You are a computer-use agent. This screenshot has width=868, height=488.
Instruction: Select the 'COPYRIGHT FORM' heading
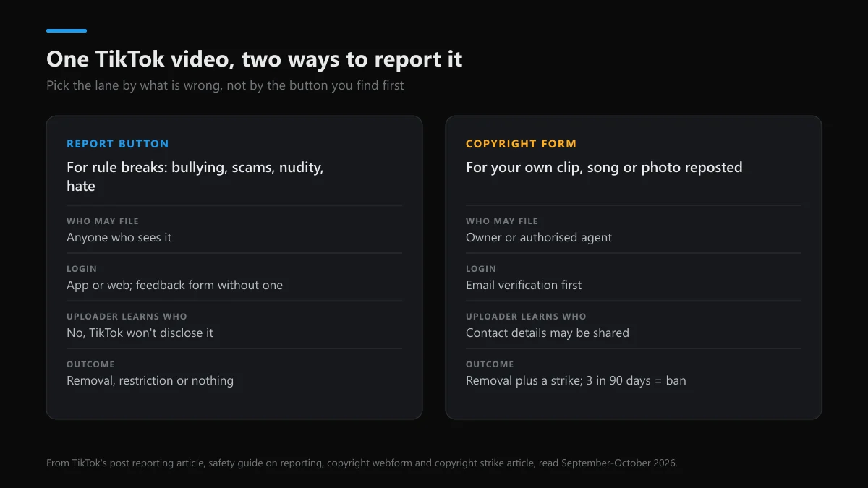tap(521, 144)
